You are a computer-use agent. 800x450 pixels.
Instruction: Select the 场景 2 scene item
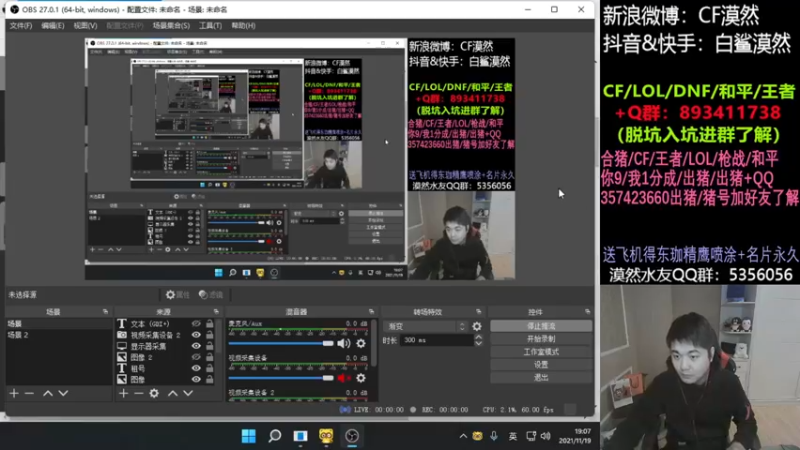(59, 335)
